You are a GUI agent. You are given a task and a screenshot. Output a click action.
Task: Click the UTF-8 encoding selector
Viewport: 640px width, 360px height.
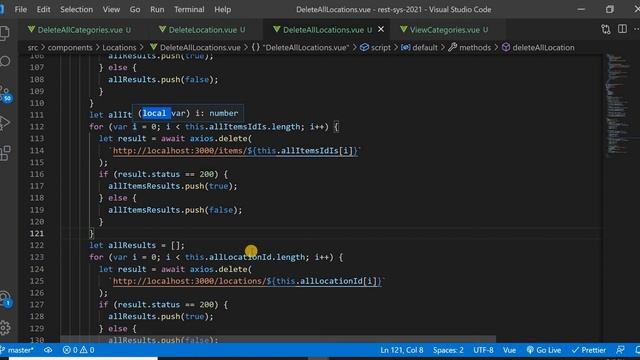483,350
